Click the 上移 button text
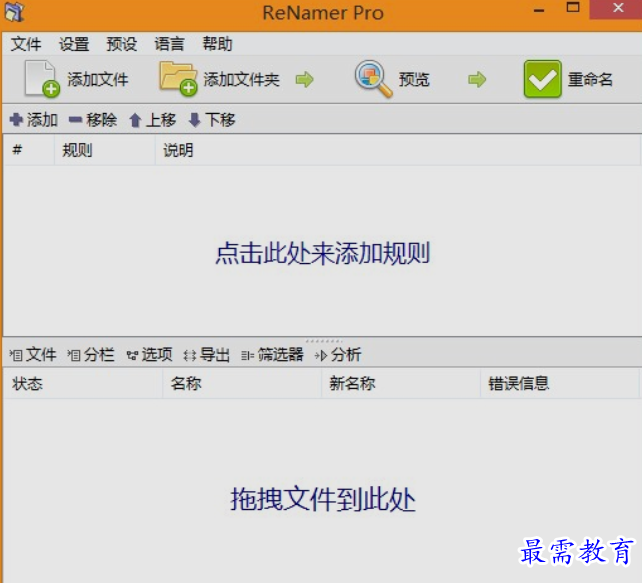 (161, 120)
